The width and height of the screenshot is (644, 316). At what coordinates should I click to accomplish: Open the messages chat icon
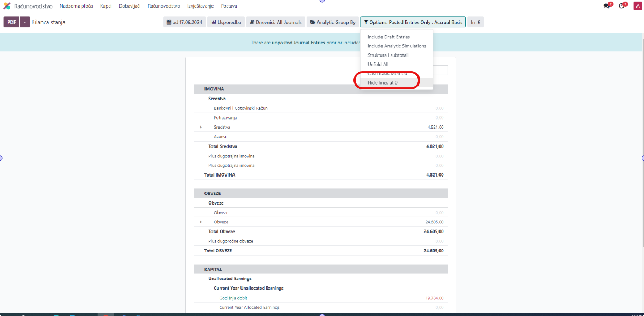tap(607, 6)
